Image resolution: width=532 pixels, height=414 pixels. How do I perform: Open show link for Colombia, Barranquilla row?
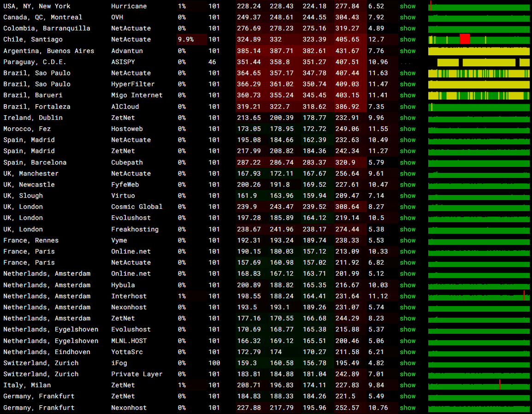(408, 29)
